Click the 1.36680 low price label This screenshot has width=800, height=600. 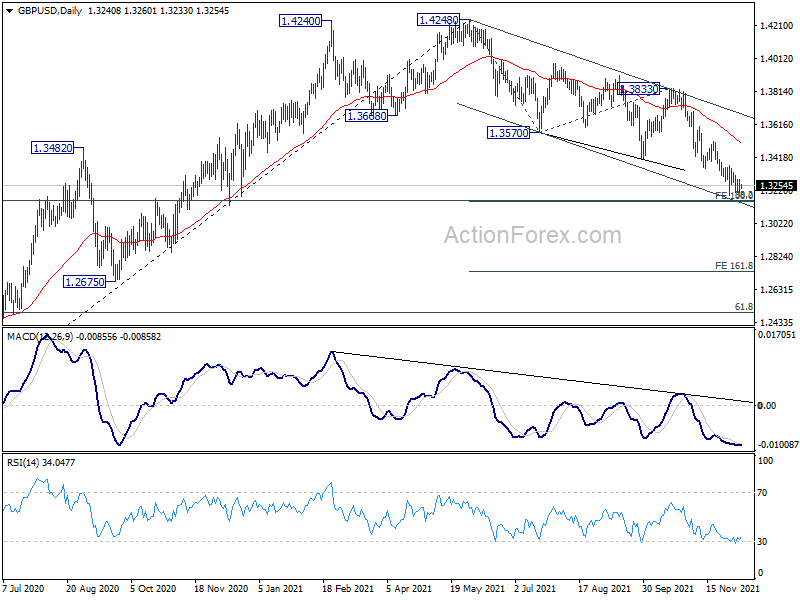366,116
